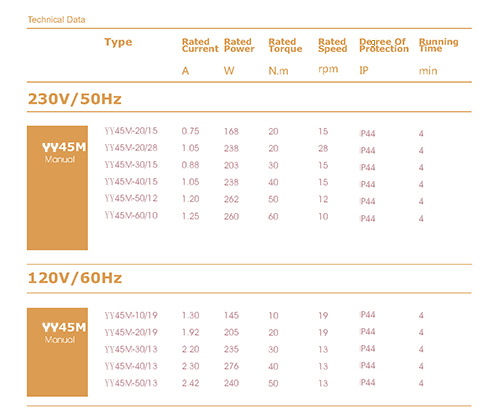
Task: Click the rated power value "145"
Action: click(x=231, y=315)
